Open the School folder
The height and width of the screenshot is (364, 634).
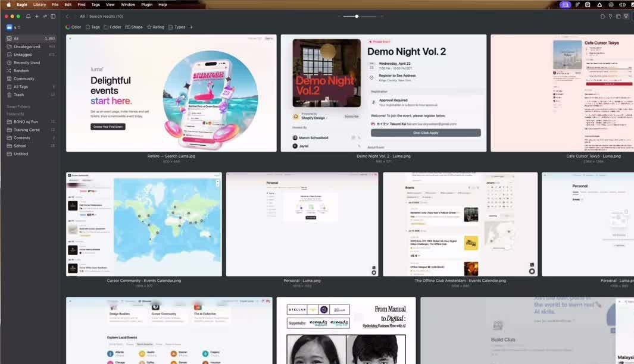coord(31,146)
